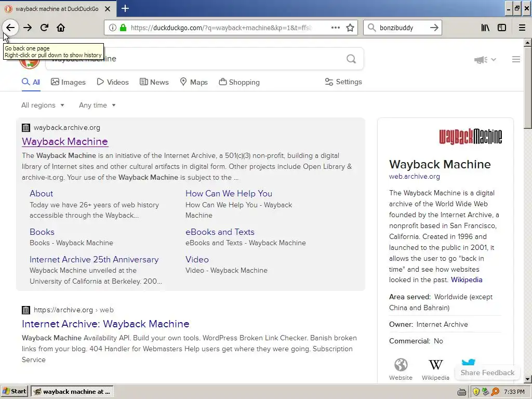Expand the All regions filter
Viewport: 532px width, 399px height.
coord(43,105)
